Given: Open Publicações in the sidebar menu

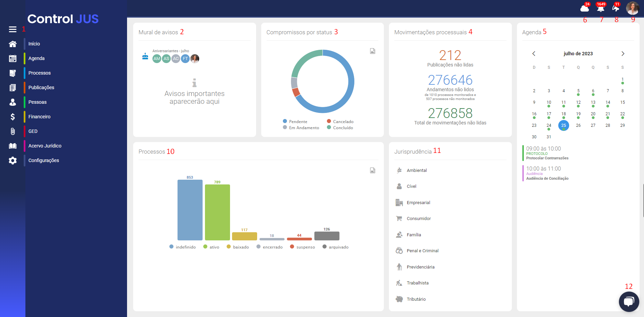Looking at the screenshot, I should coord(41,87).
